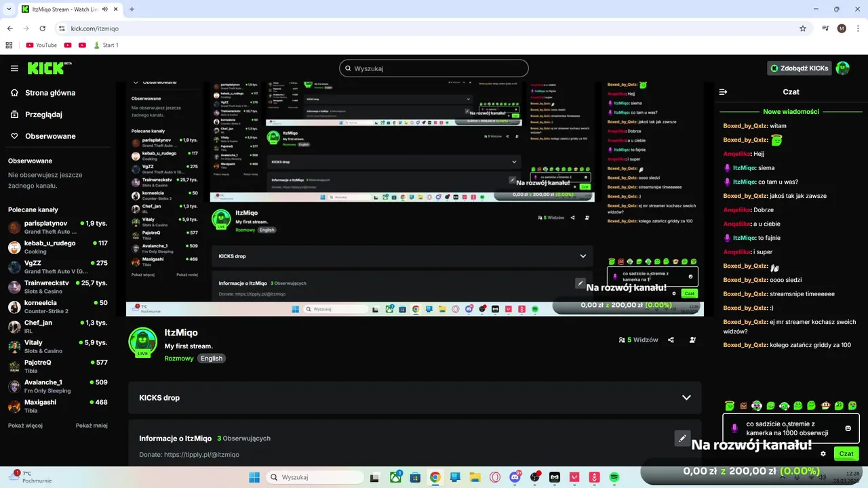Focus the Wyszukaj search field on Kick
The height and width of the screenshot is (488, 868).
[434, 68]
